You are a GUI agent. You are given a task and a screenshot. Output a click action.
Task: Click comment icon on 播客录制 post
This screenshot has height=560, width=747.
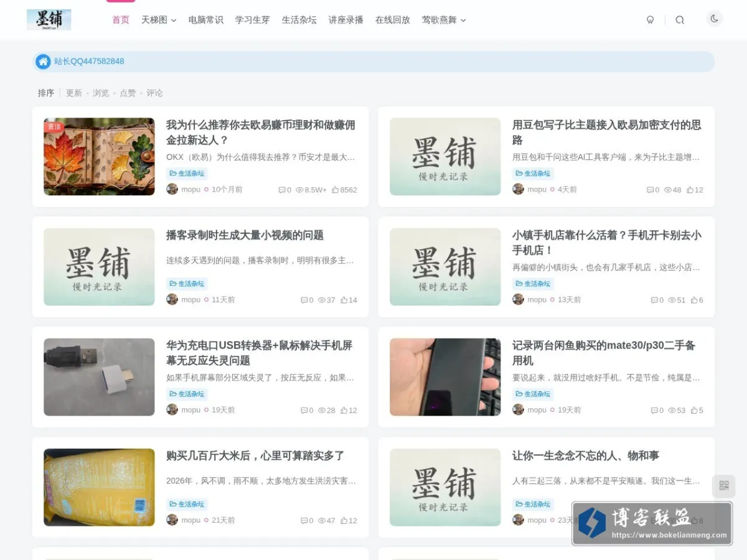[x=304, y=300]
